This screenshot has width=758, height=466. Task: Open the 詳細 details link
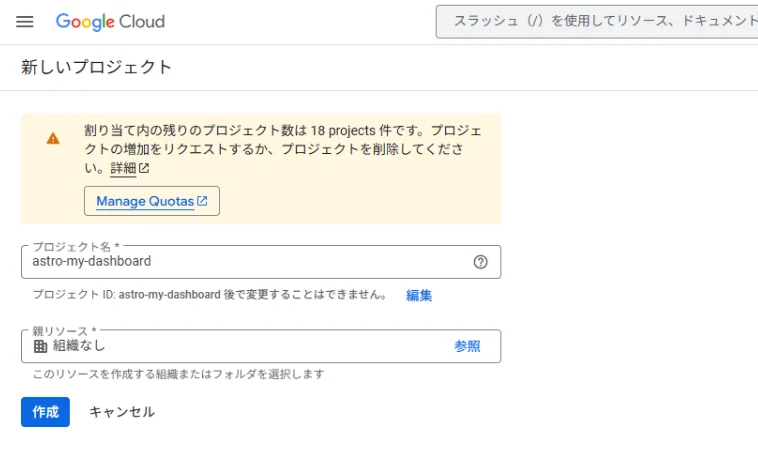coord(123,168)
